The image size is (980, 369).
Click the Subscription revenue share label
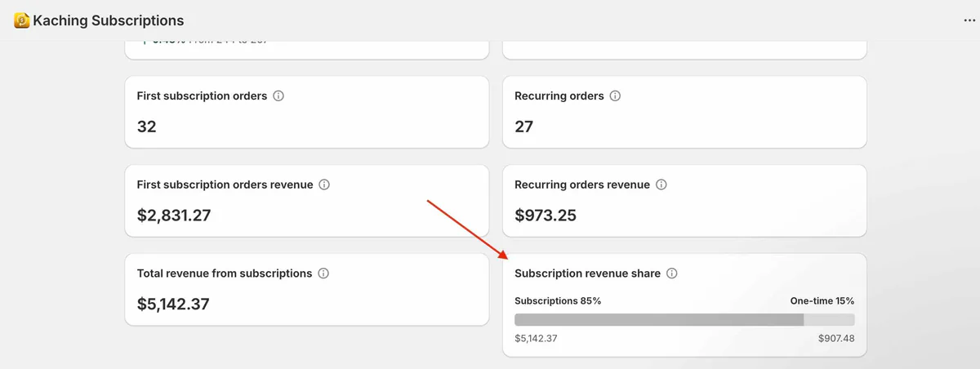click(587, 273)
